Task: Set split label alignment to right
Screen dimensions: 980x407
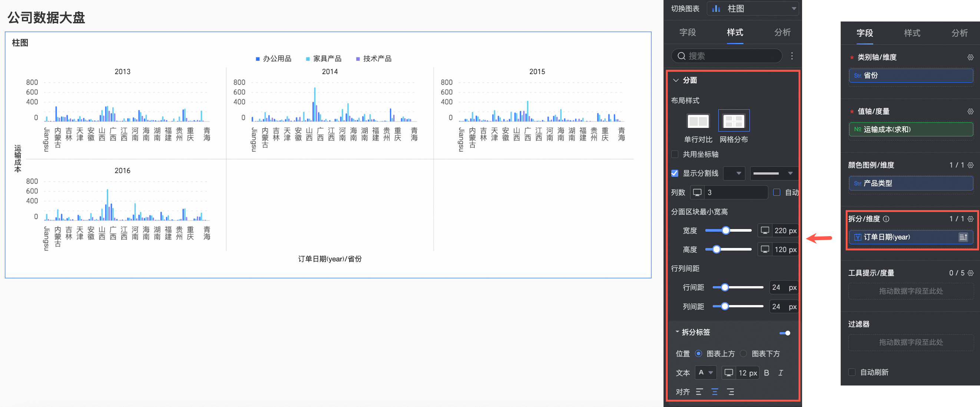Action: click(x=730, y=392)
